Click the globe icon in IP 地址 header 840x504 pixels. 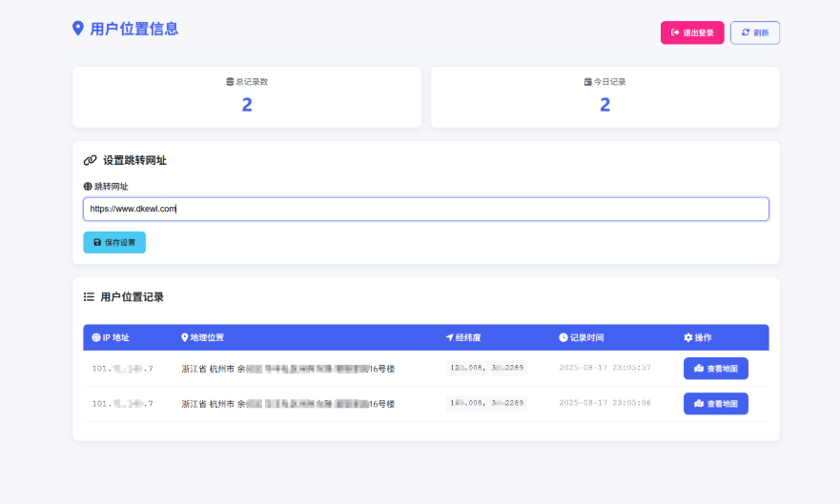coord(96,337)
